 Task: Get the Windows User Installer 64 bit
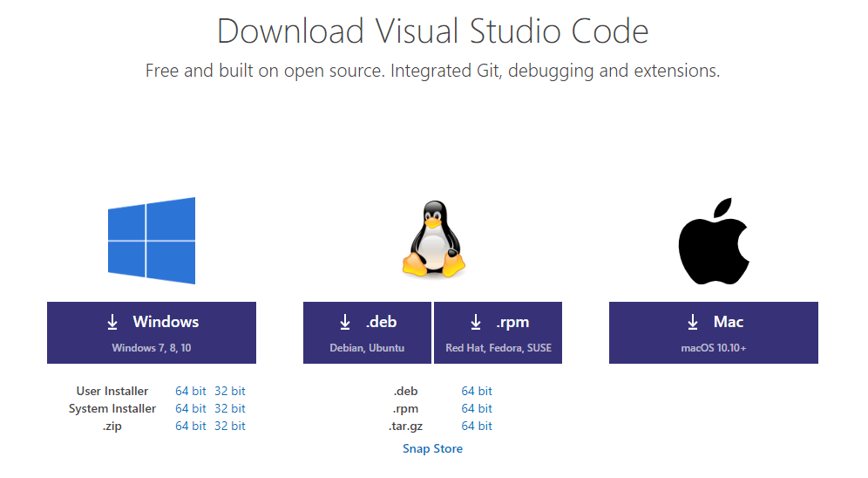click(190, 391)
